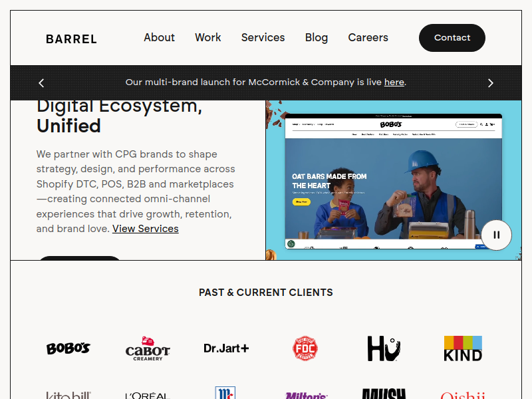This screenshot has height=399, width=532.
Task: Select the McCormick Mc logo
Action: pos(225,393)
